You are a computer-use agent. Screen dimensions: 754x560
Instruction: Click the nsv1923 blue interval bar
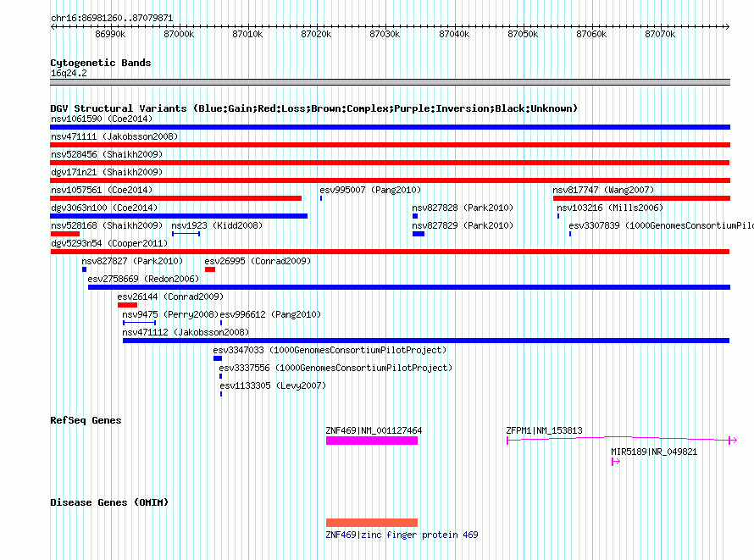click(x=186, y=234)
